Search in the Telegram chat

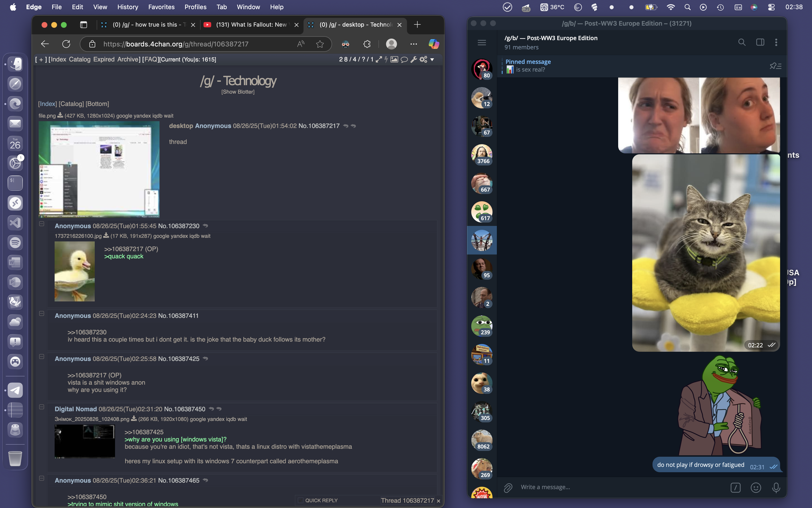(742, 42)
